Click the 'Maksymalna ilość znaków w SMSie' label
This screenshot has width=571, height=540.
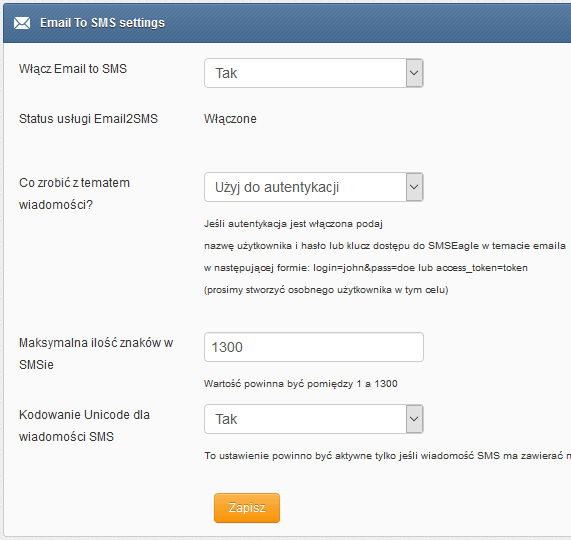[96, 354]
